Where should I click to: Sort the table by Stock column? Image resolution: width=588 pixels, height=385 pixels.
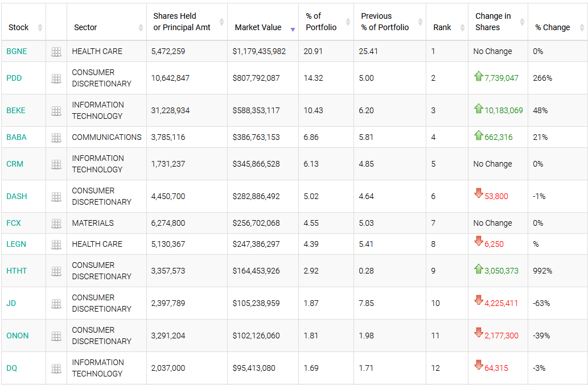click(x=19, y=27)
